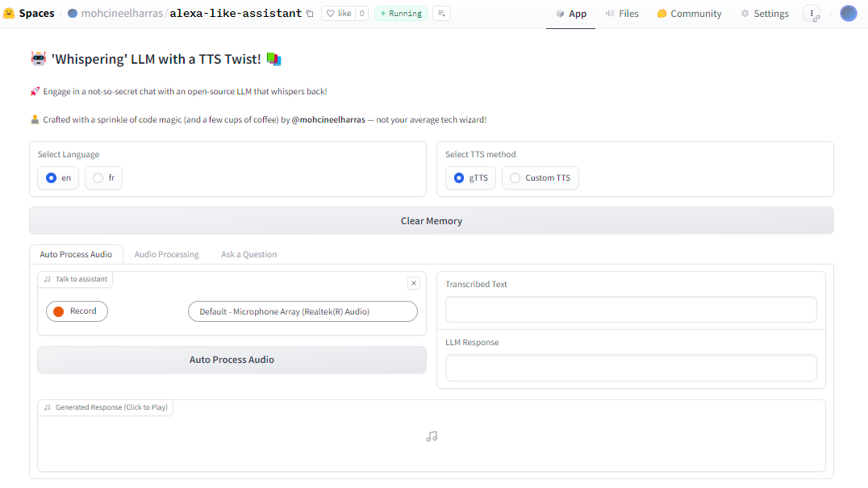Like this space with the heart button
868x488 pixels.
coord(338,13)
